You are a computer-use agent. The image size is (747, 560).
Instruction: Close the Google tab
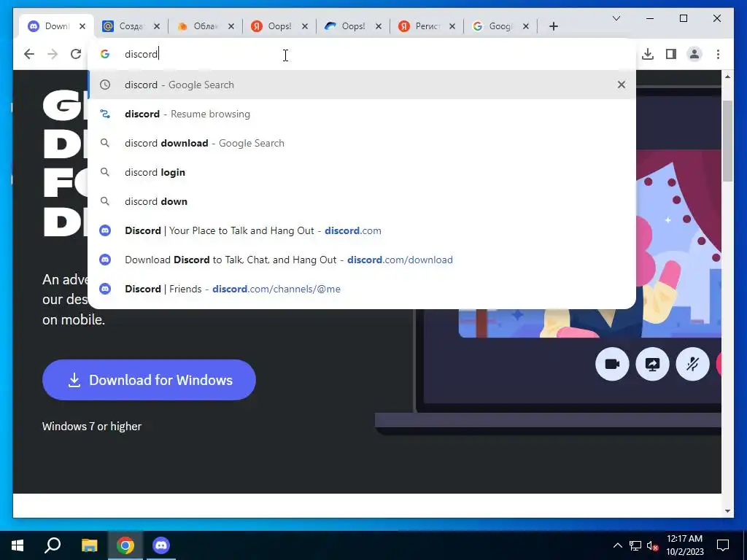pyautogui.click(x=526, y=26)
